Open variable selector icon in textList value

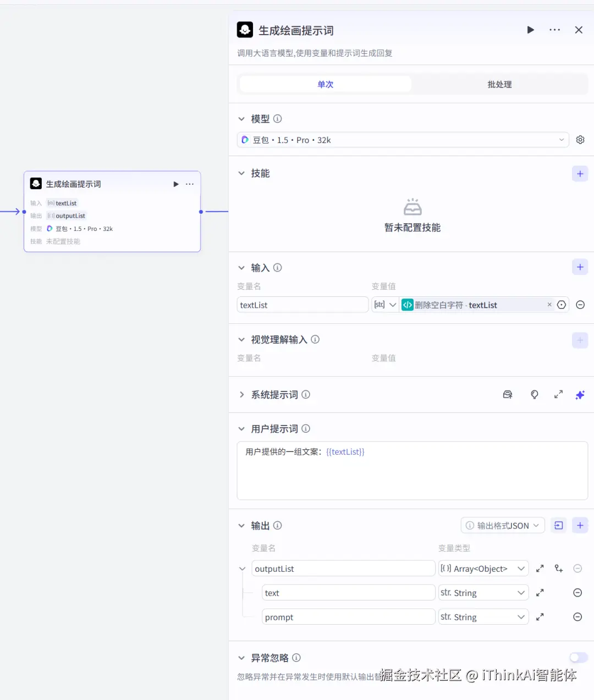[562, 305]
